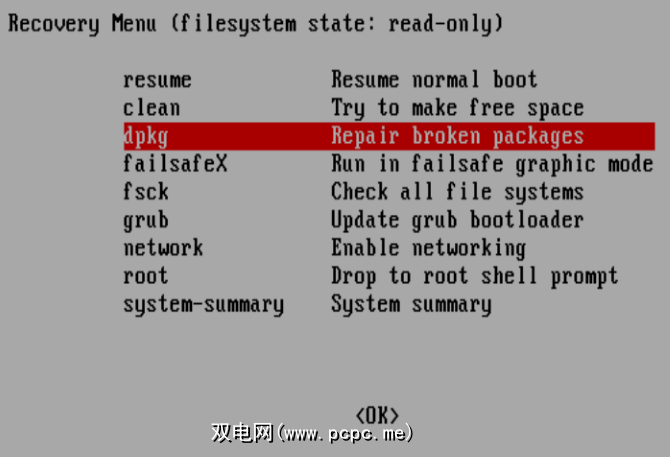Click 'System summary' description text
The height and width of the screenshot is (457, 670).
tap(411, 305)
